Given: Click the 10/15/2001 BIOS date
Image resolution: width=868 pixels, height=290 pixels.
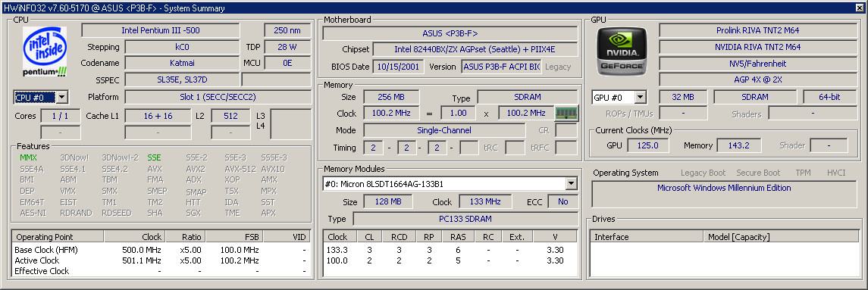Looking at the screenshot, I should (399, 67).
